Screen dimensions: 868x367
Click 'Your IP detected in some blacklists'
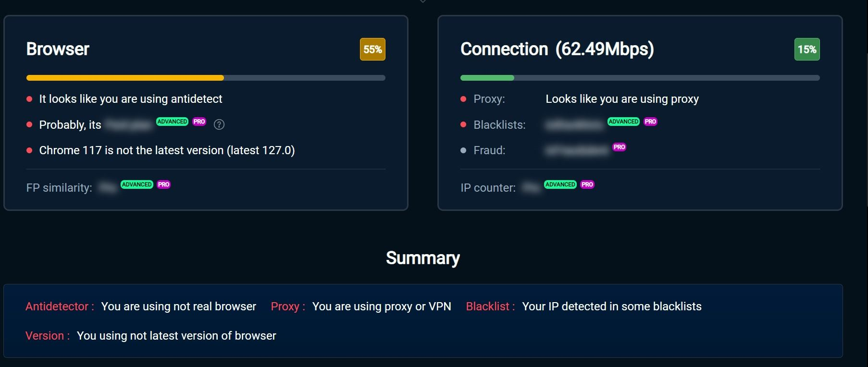tap(612, 306)
